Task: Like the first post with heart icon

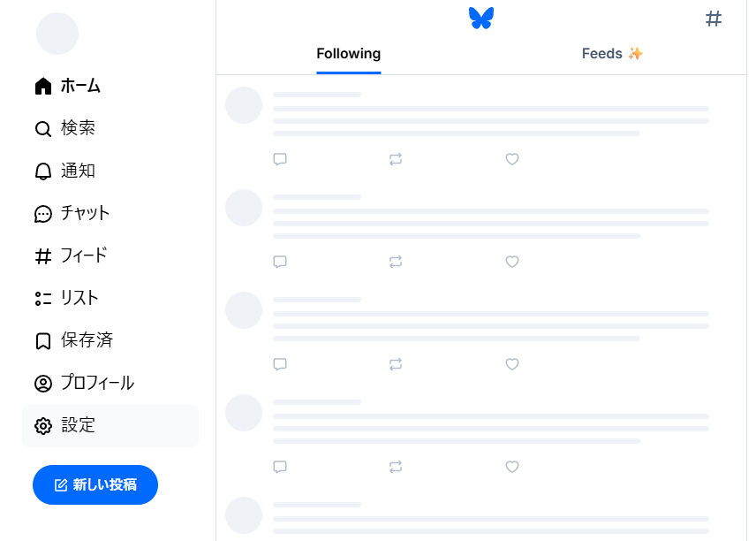Action: (511, 159)
